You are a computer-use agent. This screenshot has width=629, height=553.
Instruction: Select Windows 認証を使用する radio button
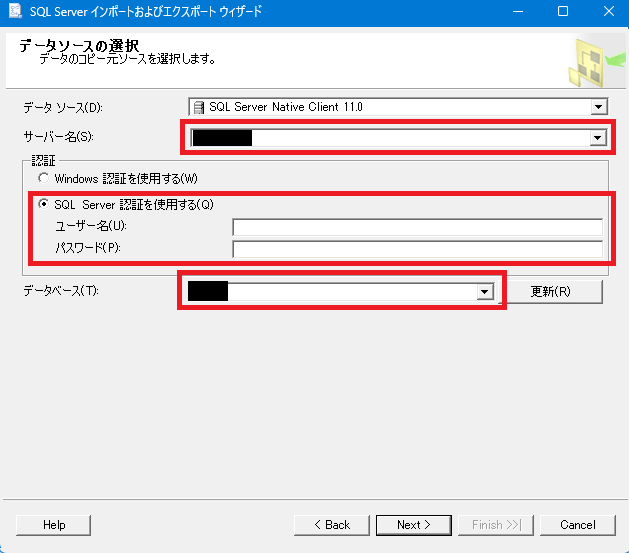43,178
